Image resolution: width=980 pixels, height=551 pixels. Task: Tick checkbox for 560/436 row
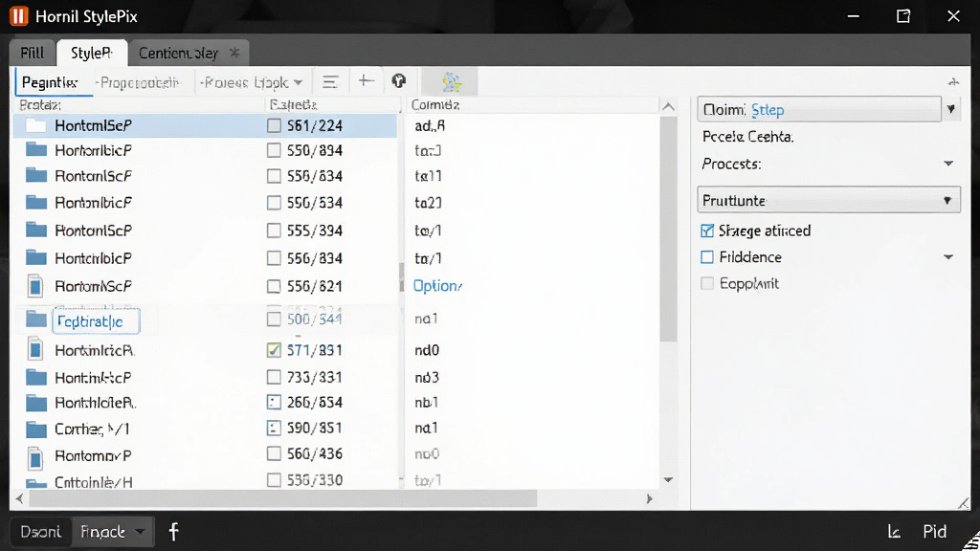pyautogui.click(x=274, y=454)
